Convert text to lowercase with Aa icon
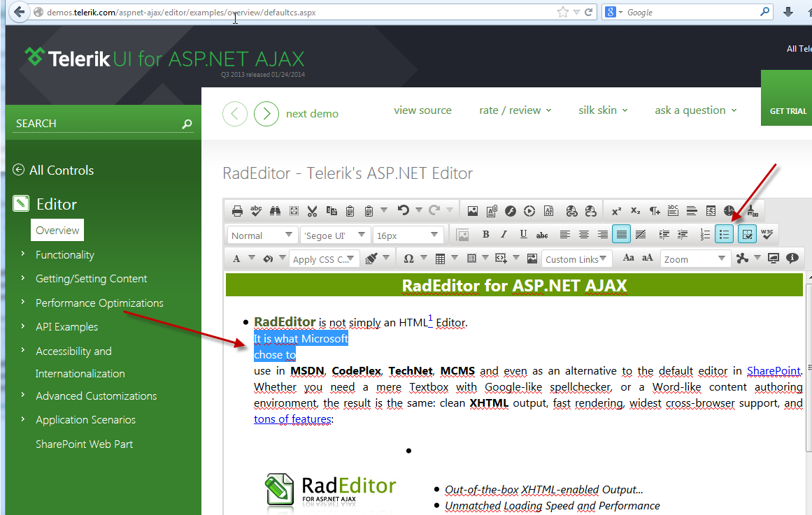812x515 pixels. 628,258
